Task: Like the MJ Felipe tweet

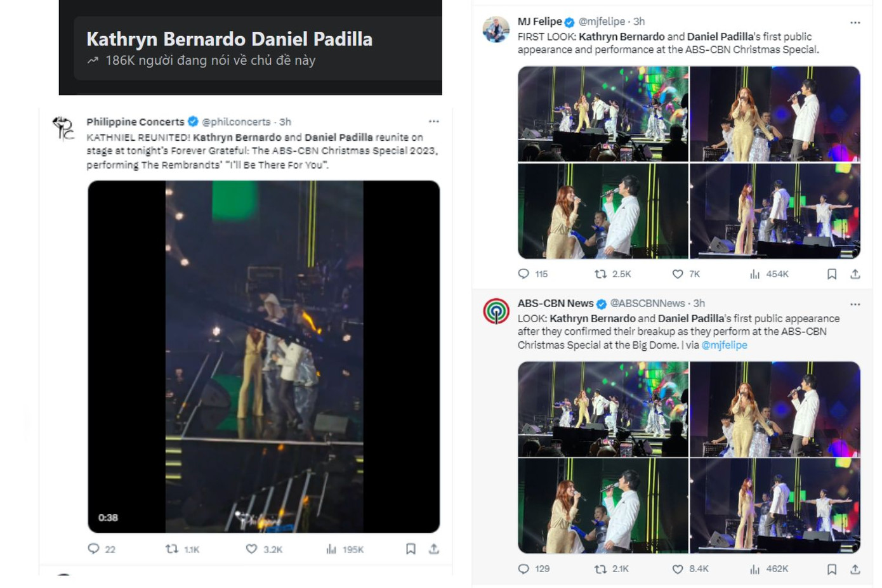Action: pyautogui.click(x=678, y=274)
